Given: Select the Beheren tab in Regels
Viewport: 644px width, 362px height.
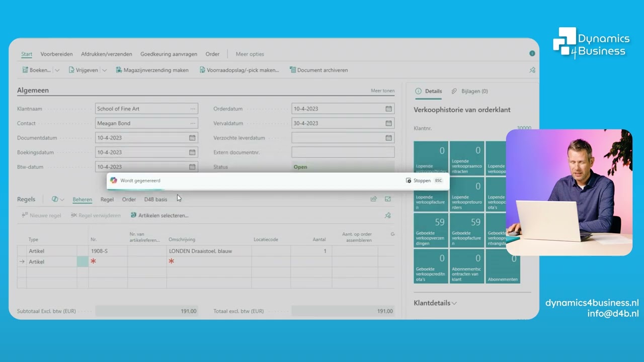Looking at the screenshot, I should (x=82, y=200).
